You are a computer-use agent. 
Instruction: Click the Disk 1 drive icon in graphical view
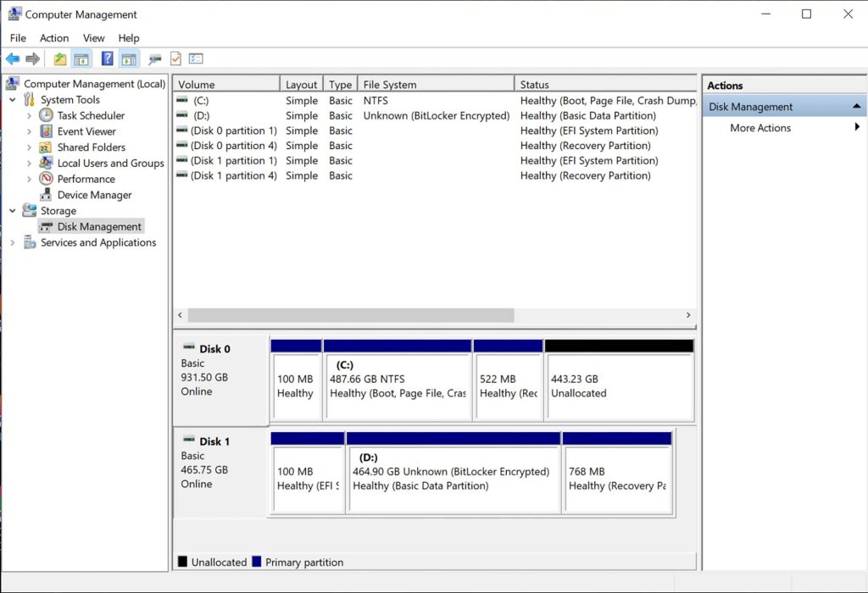(189, 440)
